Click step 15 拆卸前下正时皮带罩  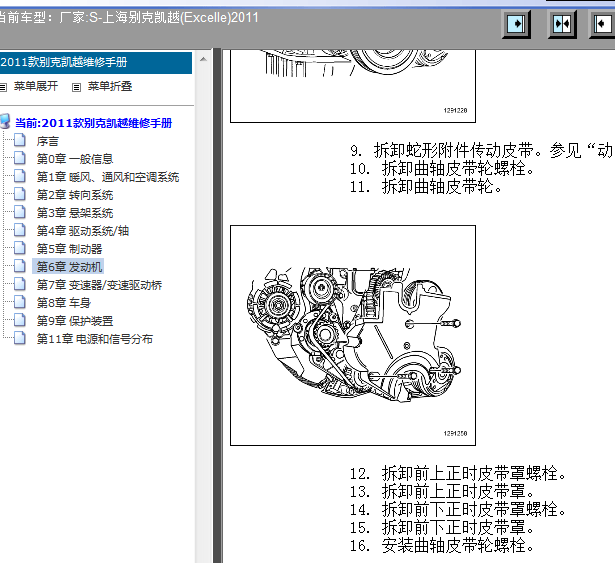pos(442,528)
